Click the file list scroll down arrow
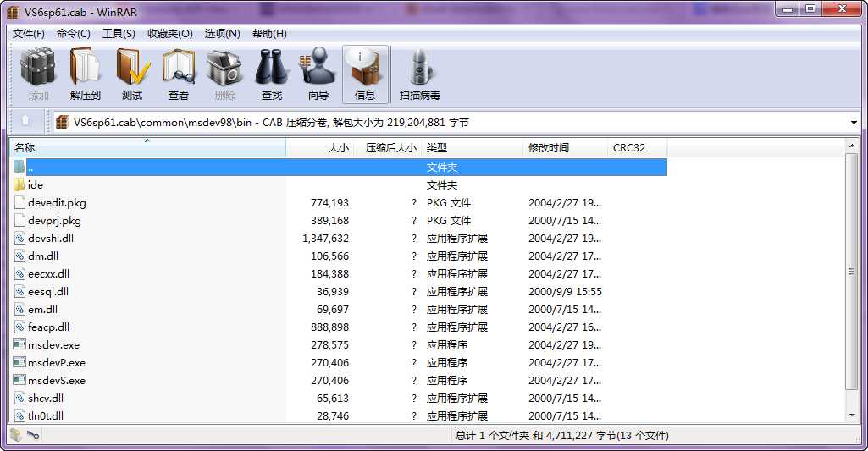Viewport: 868px width, 451px height. (x=852, y=415)
